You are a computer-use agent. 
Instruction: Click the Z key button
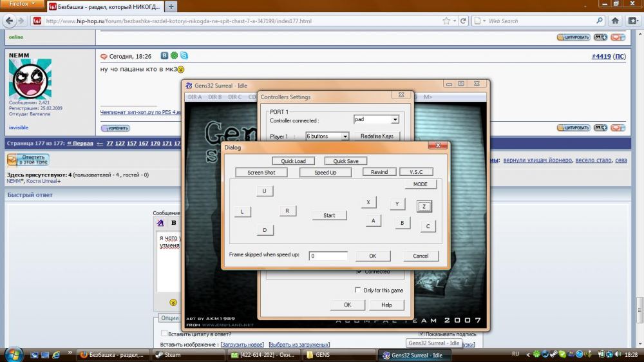pos(424,206)
